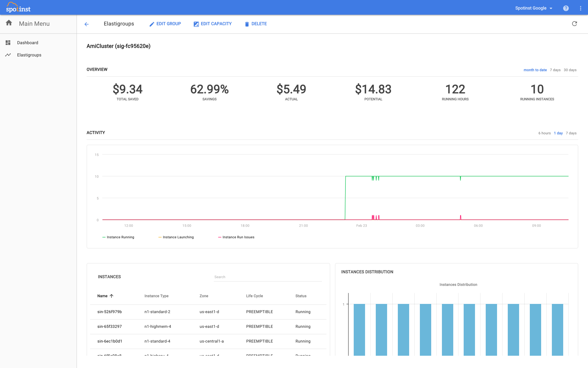Click the instances Search field

[267, 277]
